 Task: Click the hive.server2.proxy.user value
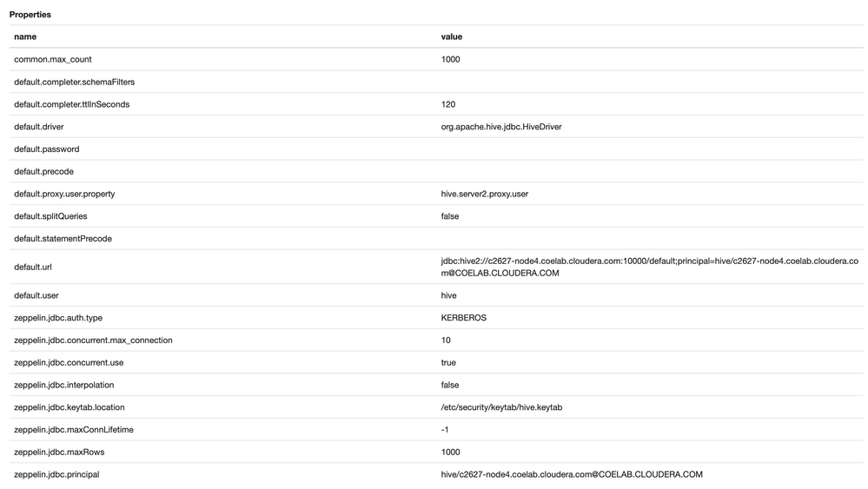(484, 194)
